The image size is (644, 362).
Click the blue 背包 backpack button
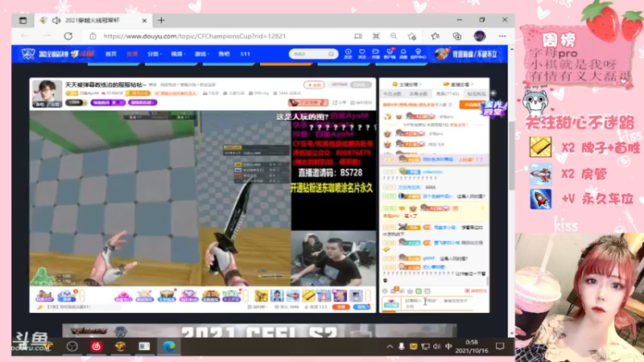pyautogui.click(x=361, y=307)
